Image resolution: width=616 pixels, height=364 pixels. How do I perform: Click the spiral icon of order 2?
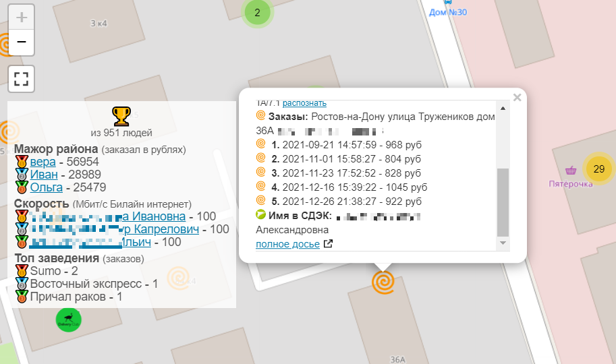pyautogui.click(x=261, y=158)
